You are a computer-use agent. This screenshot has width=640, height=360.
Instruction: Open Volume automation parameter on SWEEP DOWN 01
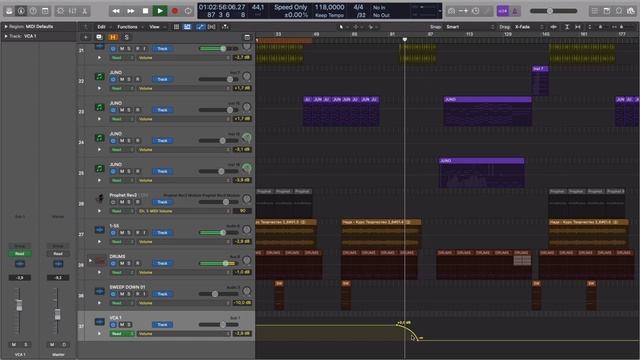184,303
